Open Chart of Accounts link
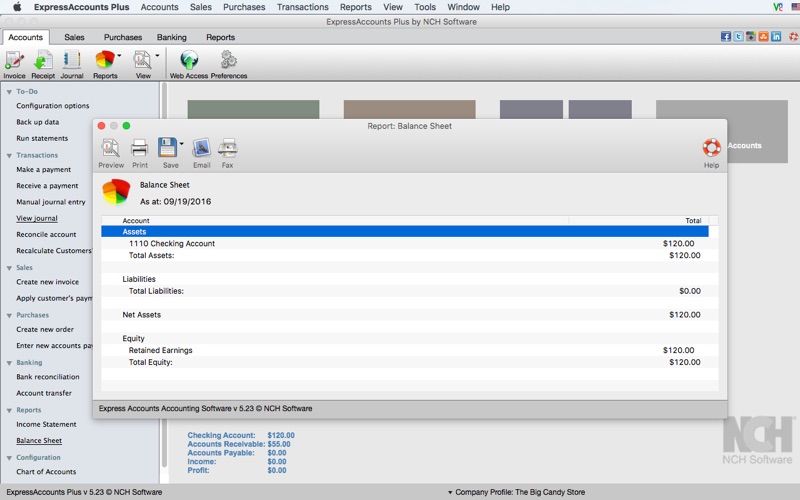Image resolution: width=800 pixels, height=500 pixels. (x=46, y=472)
